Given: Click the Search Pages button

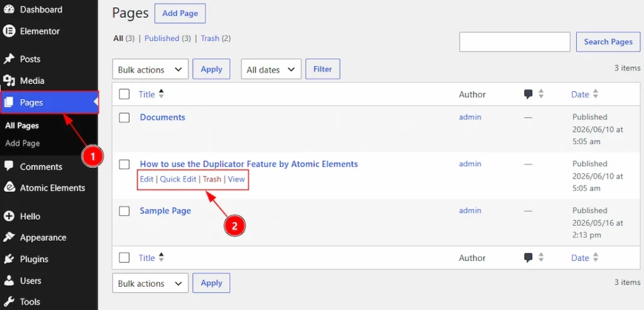Looking at the screenshot, I should click(608, 42).
